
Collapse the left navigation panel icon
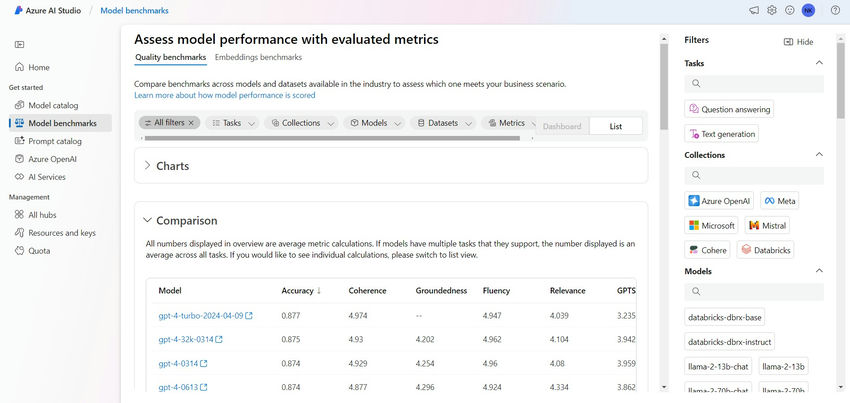[x=20, y=44]
